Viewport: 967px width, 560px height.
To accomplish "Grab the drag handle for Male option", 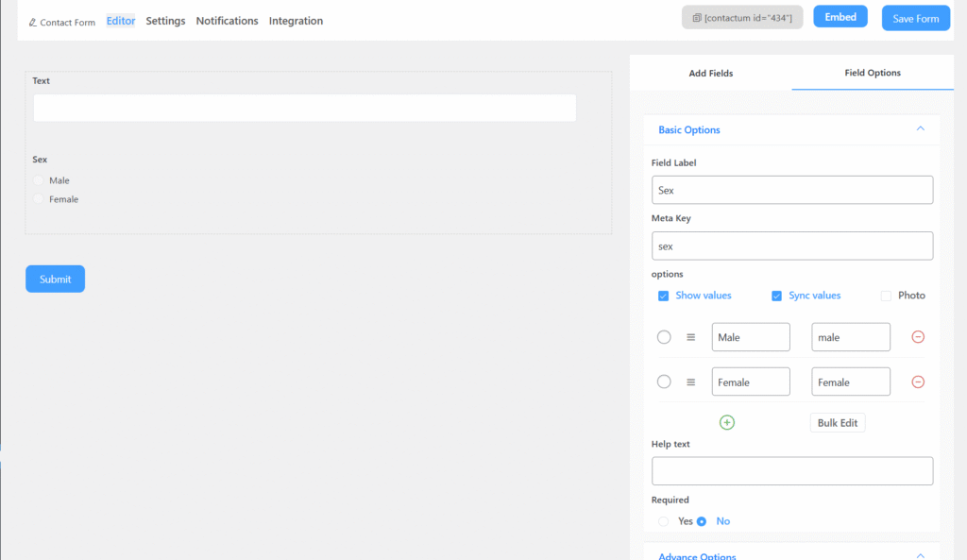I will (690, 337).
